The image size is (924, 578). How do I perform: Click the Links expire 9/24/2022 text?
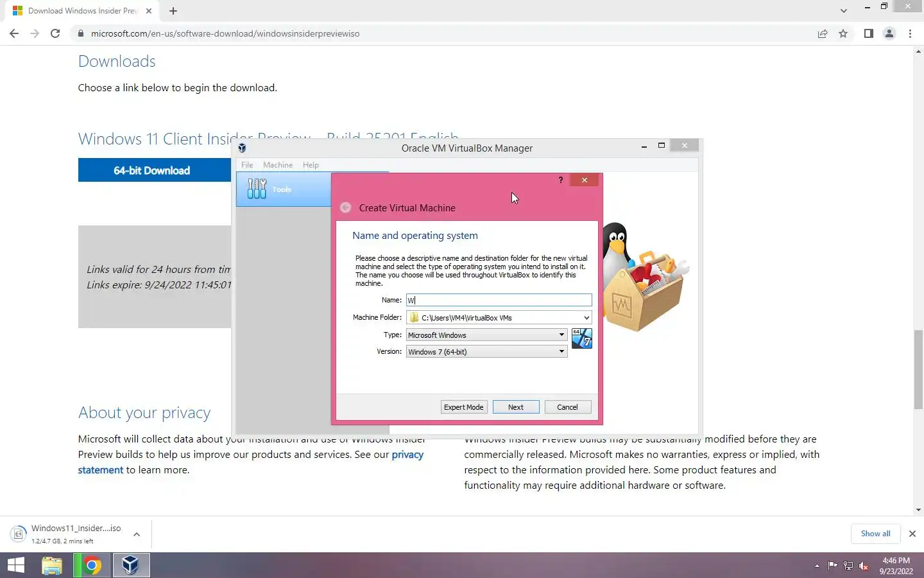point(159,285)
